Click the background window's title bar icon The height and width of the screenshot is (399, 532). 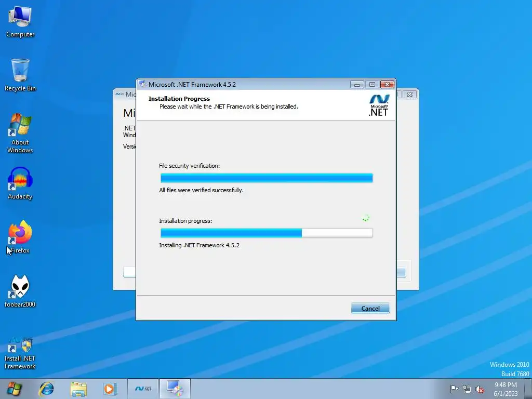click(x=119, y=94)
